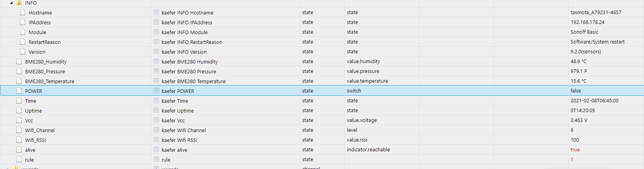The width and height of the screenshot is (644, 169).
Task: Click state icon before 'kaefer Wifi Channel'
Action: click(156, 130)
